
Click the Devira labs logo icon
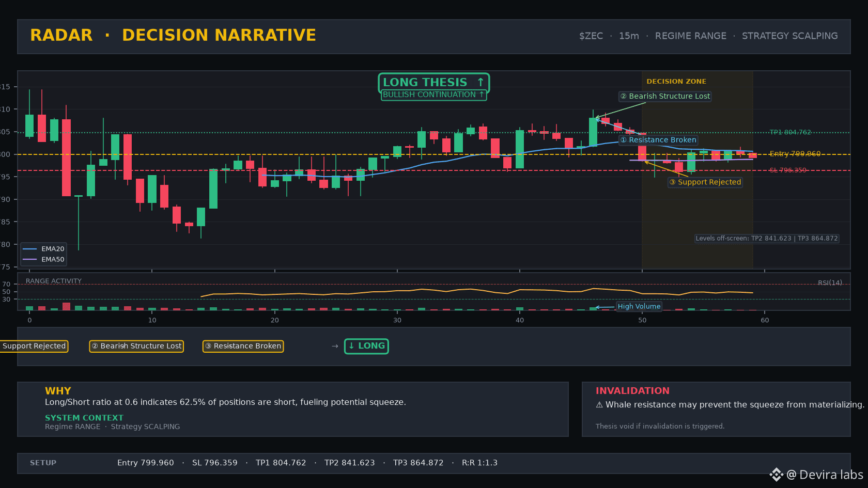pyautogui.click(x=777, y=475)
